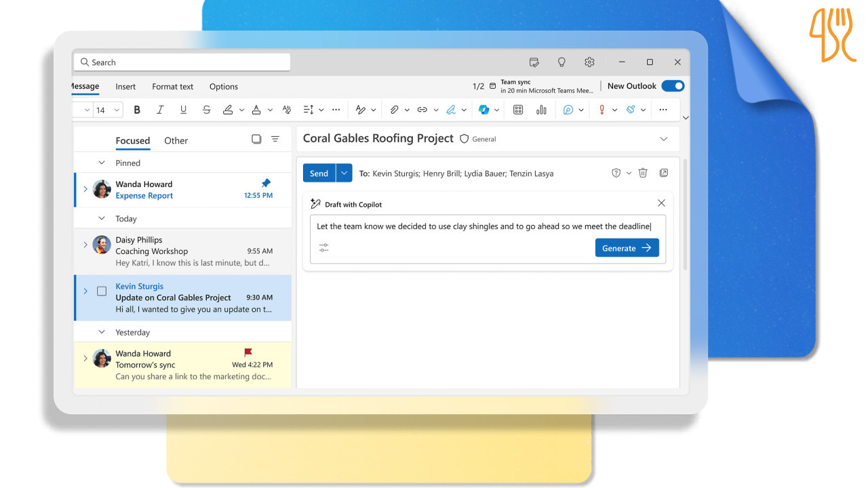Open settings gear icon
Screen dimensions: 868x488
pos(589,62)
